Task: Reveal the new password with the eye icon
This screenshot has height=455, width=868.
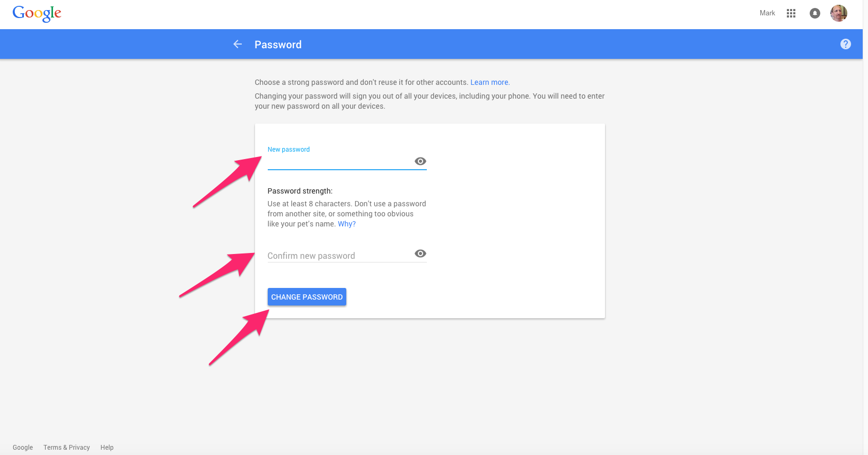Action: (420, 161)
